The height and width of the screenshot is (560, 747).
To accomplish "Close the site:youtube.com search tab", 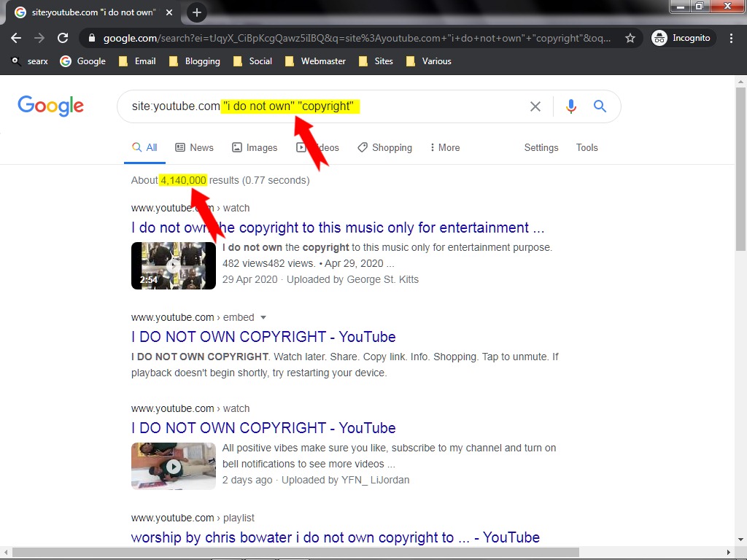I will click(x=169, y=12).
